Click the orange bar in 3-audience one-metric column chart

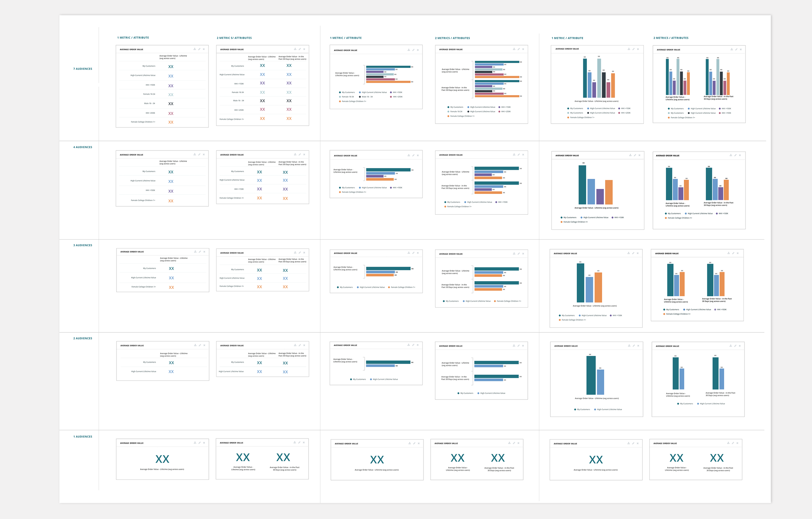[598, 287]
